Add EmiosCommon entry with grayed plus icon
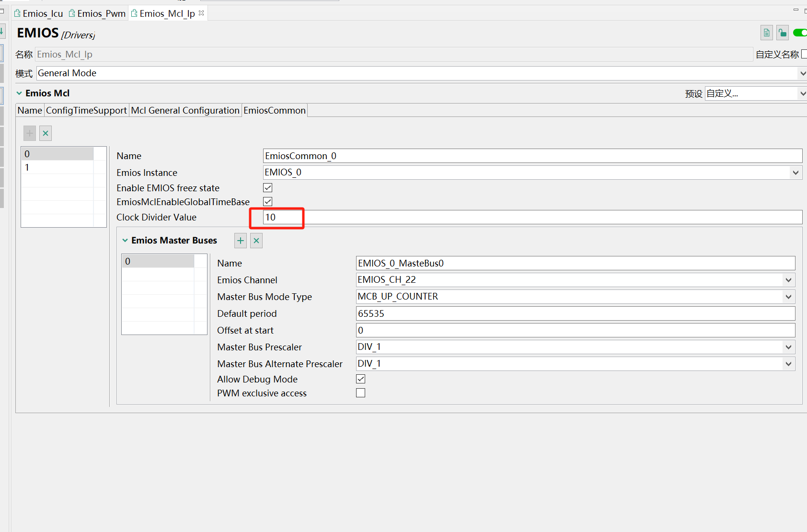Screen dimensions: 807x532 pyautogui.click(x=30, y=133)
